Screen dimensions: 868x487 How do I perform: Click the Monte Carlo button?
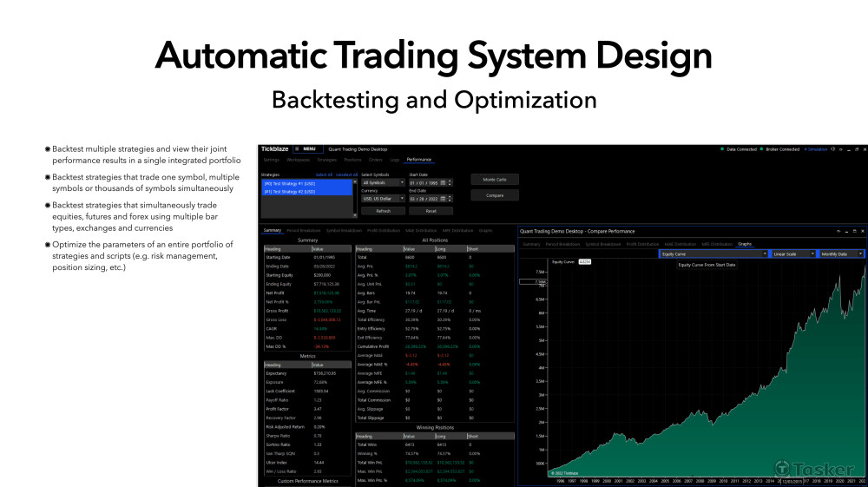point(495,180)
